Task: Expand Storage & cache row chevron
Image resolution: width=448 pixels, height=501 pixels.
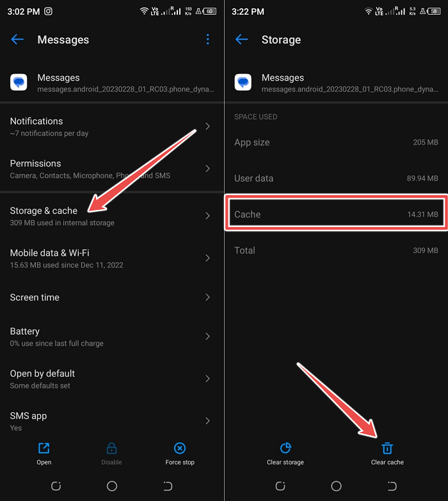Action: coord(208,216)
